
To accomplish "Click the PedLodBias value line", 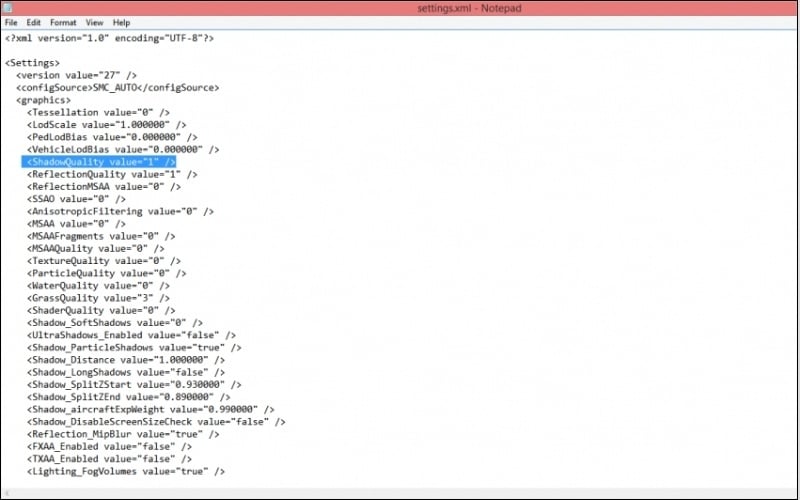I will [x=112, y=137].
